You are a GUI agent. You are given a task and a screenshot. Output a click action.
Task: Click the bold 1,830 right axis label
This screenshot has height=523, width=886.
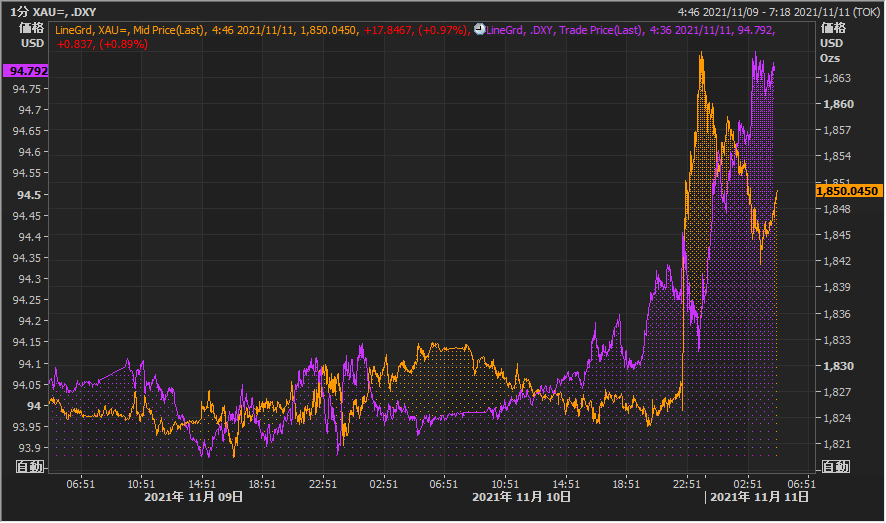pyautogui.click(x=839, y=366)
